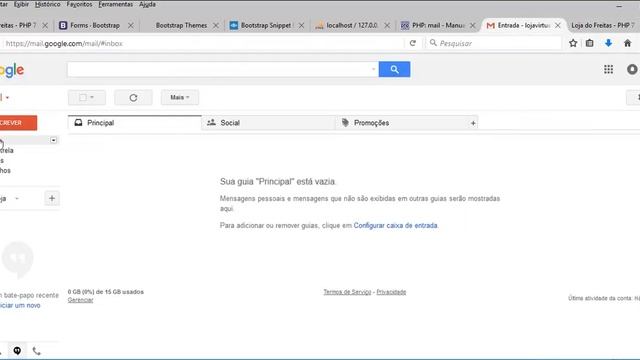This screenshot has width=640, height=360.
Task: Click the Gerenciar storage link
Action: pyautogui.click(x=80, y=300)
